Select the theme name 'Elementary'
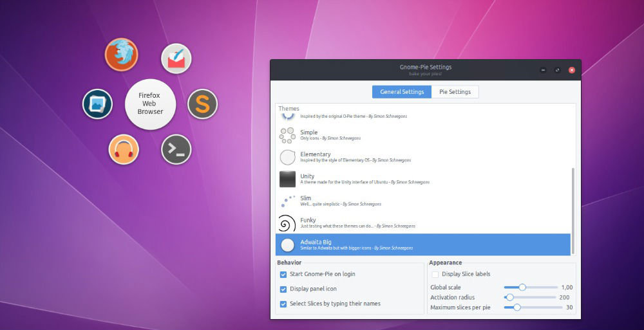 tap(316, 154)
